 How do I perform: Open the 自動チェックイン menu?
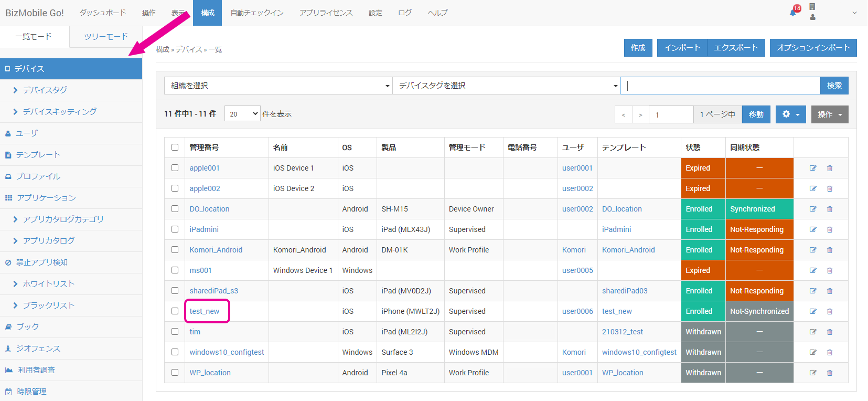pos(257,13)
